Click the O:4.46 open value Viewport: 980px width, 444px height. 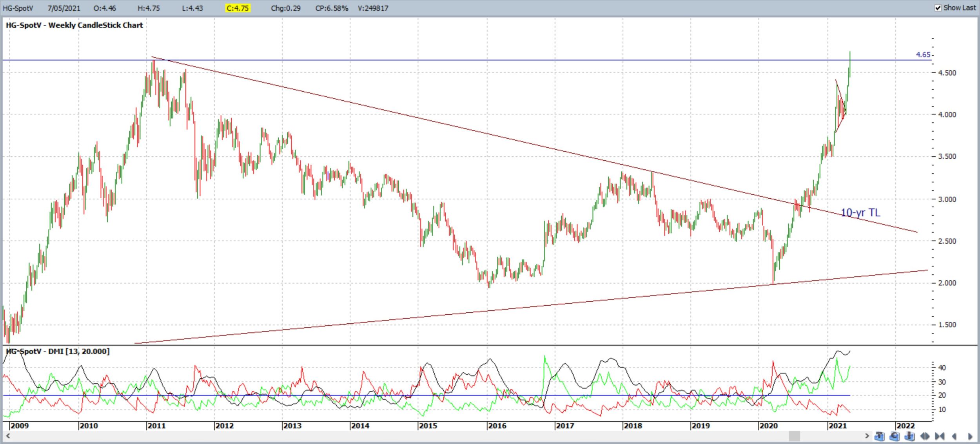pos(105,8)
